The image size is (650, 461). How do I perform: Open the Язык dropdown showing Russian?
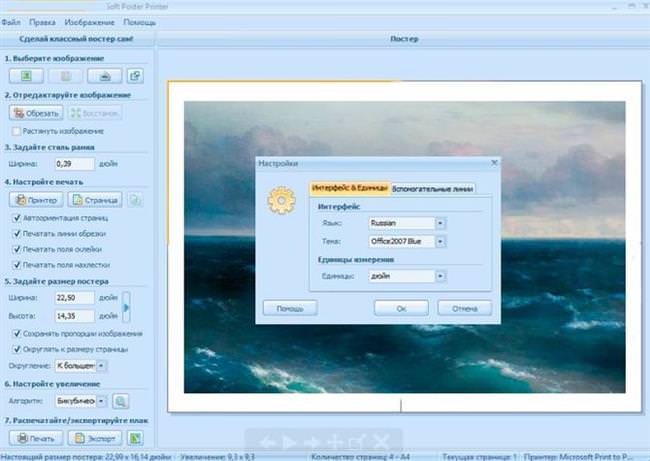(440, 223)
